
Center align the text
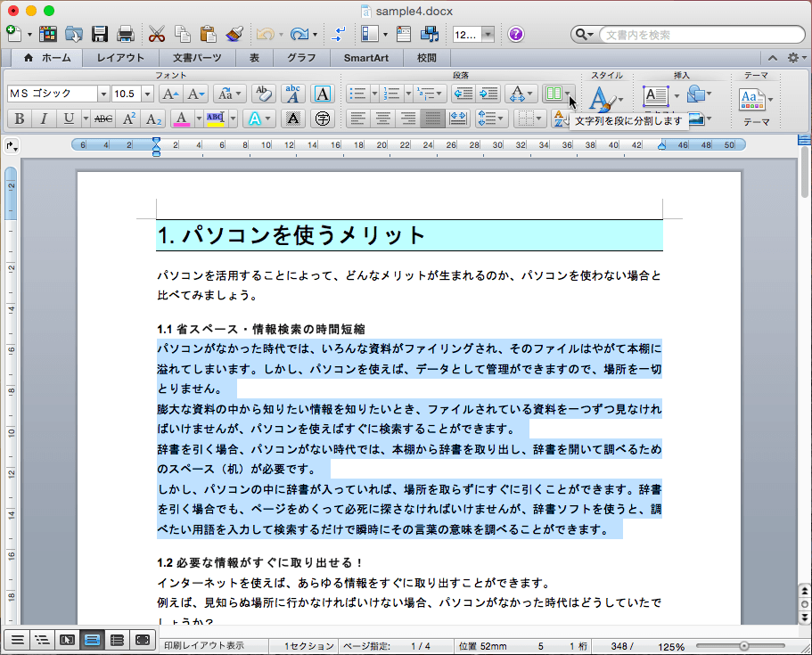tap(382, 119)
